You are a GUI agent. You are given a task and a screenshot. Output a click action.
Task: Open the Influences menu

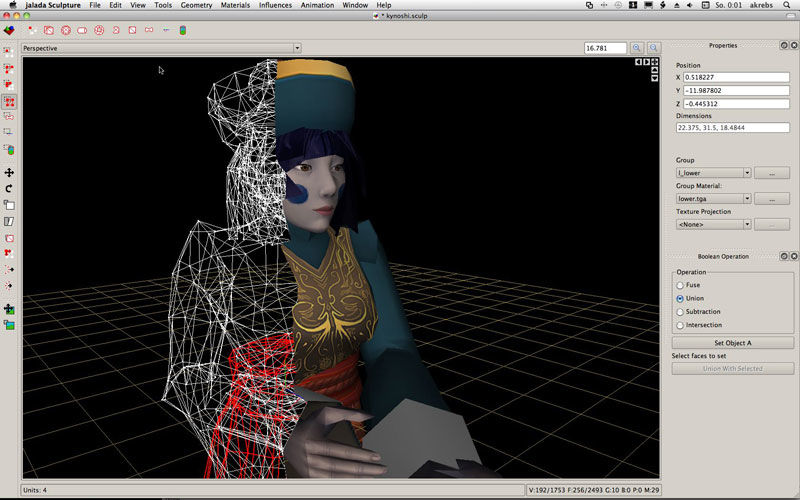click(275, 5)
